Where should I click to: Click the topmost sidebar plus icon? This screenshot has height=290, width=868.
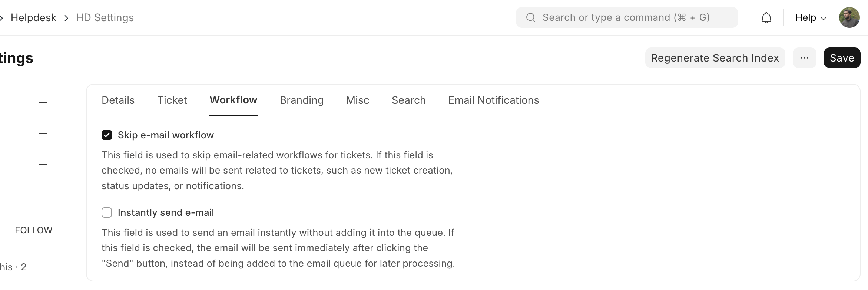(x=43, y=102)
